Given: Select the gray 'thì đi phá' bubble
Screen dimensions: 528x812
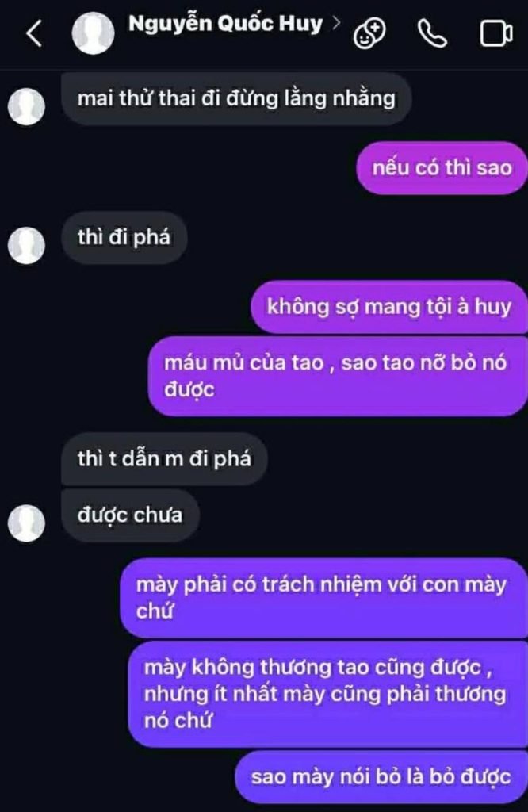Looking at the screenshot, I should [124, 237].
